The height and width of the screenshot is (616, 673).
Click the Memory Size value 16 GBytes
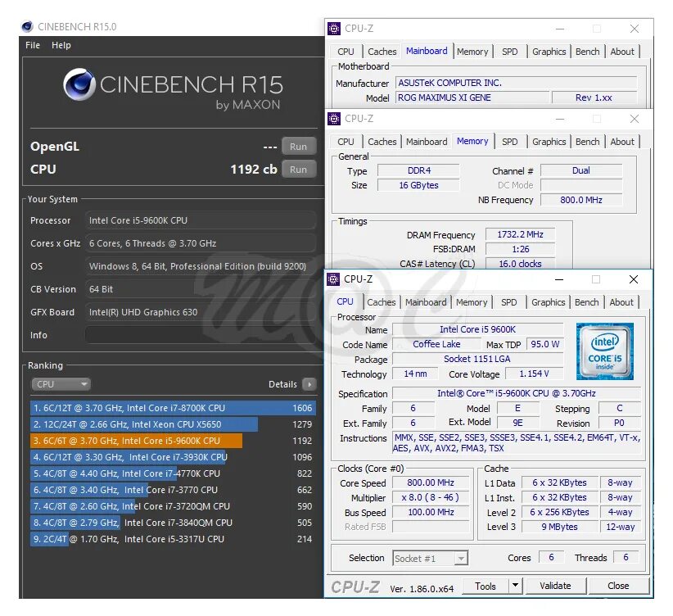tap(418, 185)
